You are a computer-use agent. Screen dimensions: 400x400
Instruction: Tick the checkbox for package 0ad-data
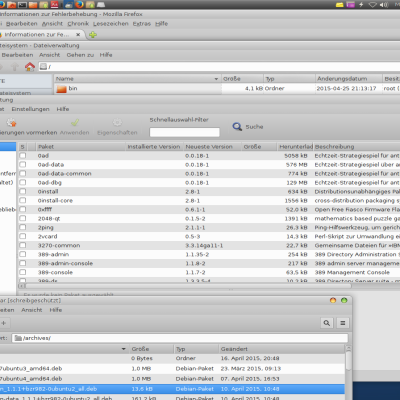[x=23, y=165]
